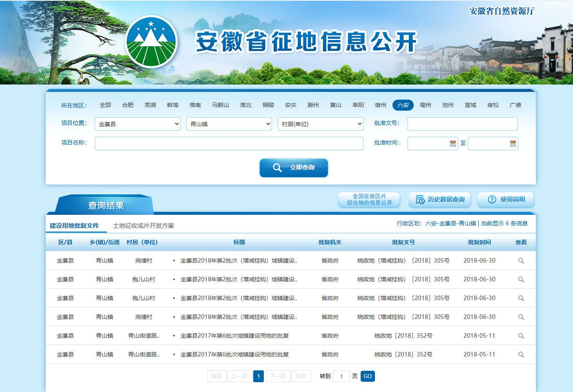Open the 村居(单位) village dropdown
The height and width of the screenshot is (392, 573).
(321, 124)
